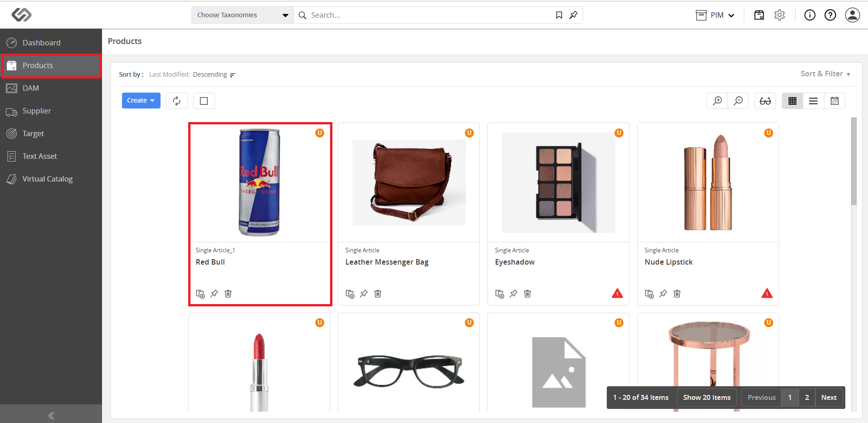Viewport: 868px width, 423px height.
Task: Open settings gear icon
Action: point(780,15)
